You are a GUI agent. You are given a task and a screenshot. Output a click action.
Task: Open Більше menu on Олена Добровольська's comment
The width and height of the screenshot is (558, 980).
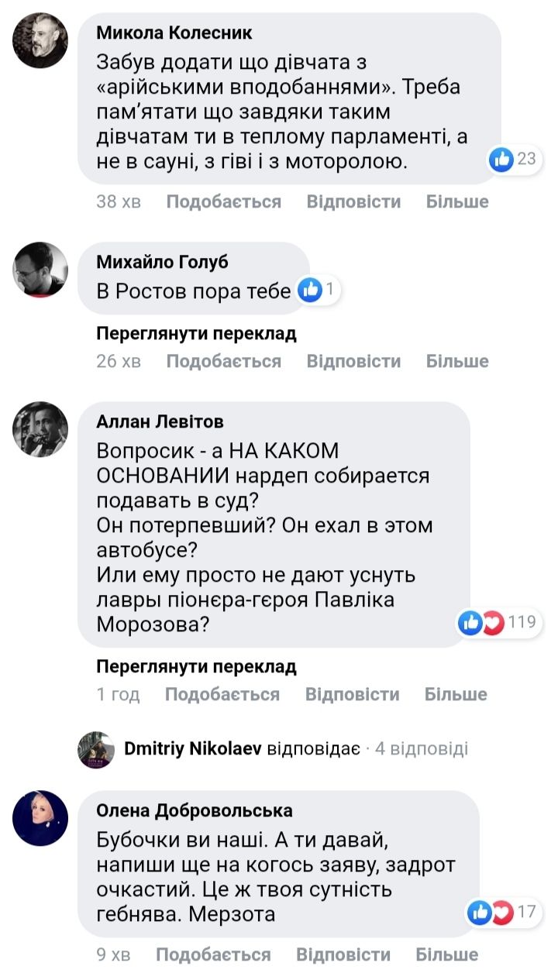(447, 954)
